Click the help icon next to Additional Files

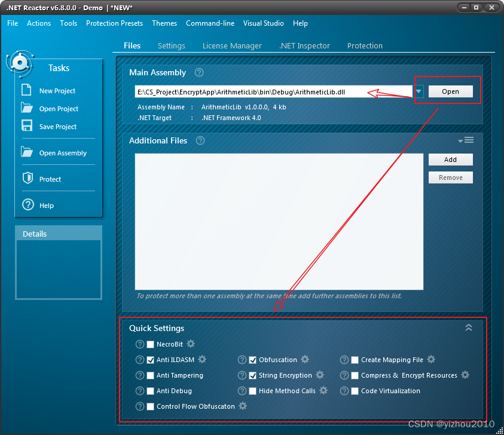[x=200, y=140]
